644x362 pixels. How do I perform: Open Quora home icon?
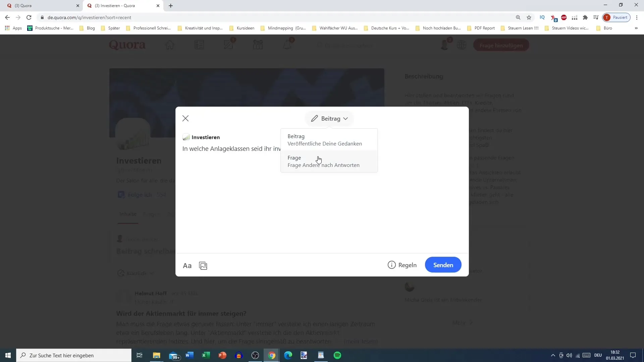pyautogui.click(x=170, y=45)
